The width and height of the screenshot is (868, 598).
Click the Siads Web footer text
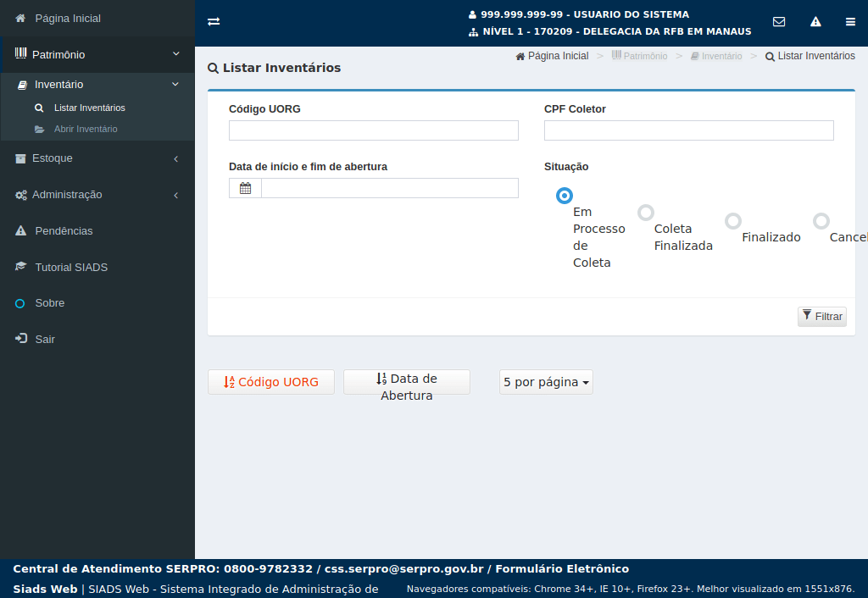pyautogui.click(x=46, y=590)
